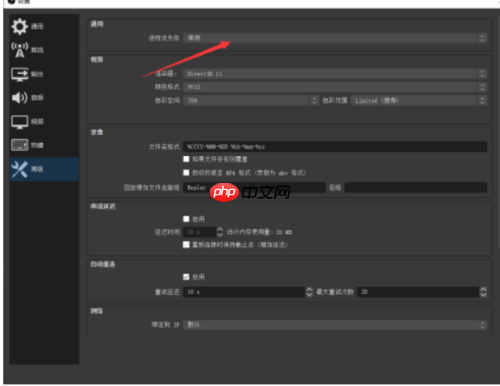500x386 pixels.
Task: Increase the retry delay with the up arrow
Action: (x=309, y=289)
